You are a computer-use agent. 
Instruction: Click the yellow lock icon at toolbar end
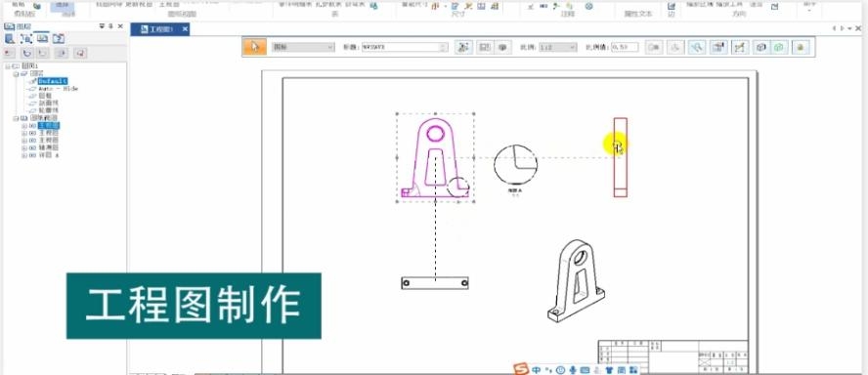pyautogui.click(x=801, y=48)
